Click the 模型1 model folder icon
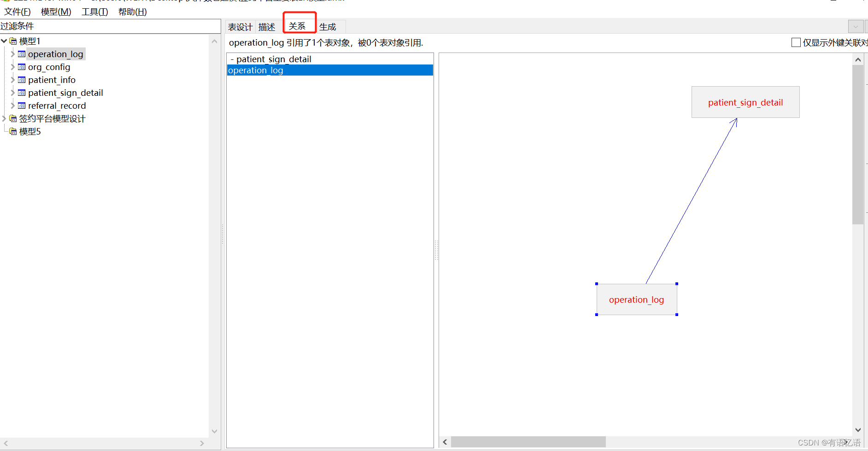 coord(13,41)
